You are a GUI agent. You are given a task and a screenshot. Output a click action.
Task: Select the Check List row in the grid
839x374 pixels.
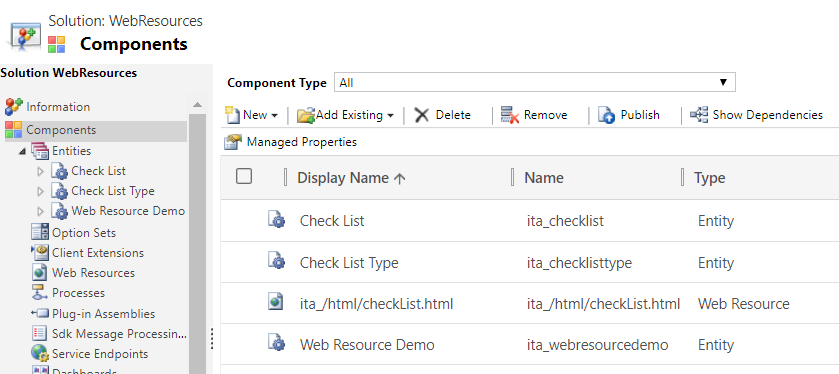tap(530, 220)
